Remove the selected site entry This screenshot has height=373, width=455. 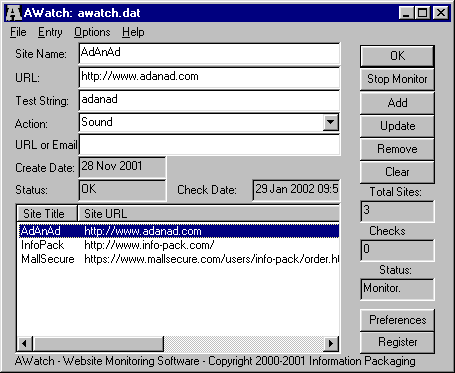pyautogui.click(x=397, y=149)
